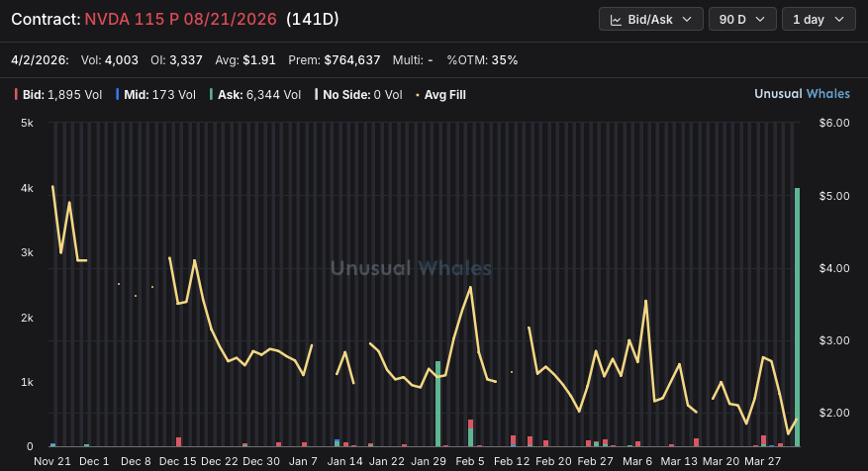Image resolution: width=868 pixels, height=471 pixels.
Task: Toggle the No Side volume legend series
Action: pos(358,95)
